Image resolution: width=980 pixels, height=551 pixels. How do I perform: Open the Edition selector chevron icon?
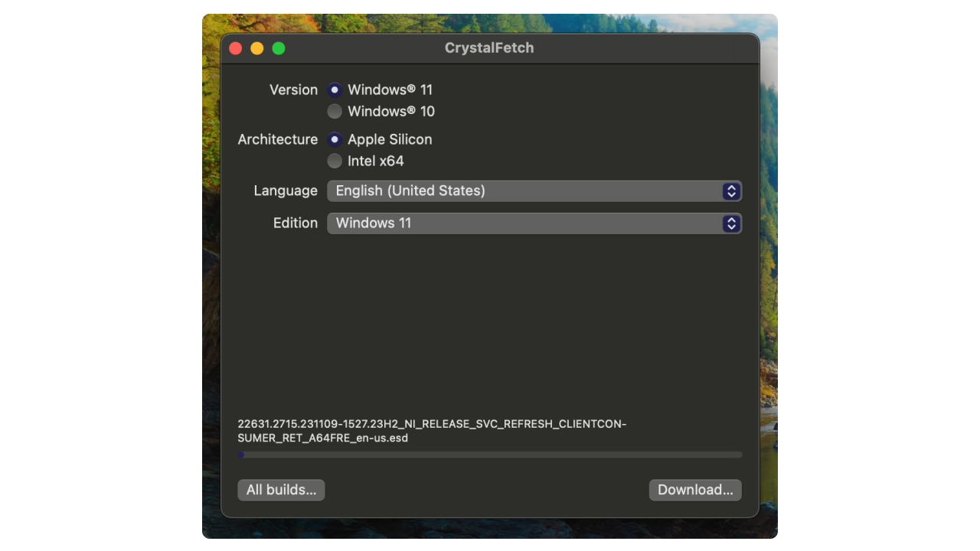tap(730, 223)
